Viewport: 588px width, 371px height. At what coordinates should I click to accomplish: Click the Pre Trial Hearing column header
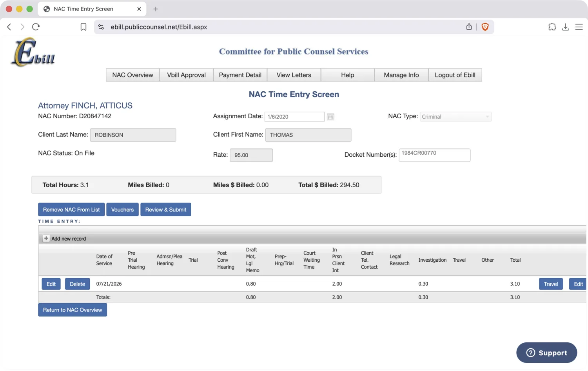pos(136,260)
